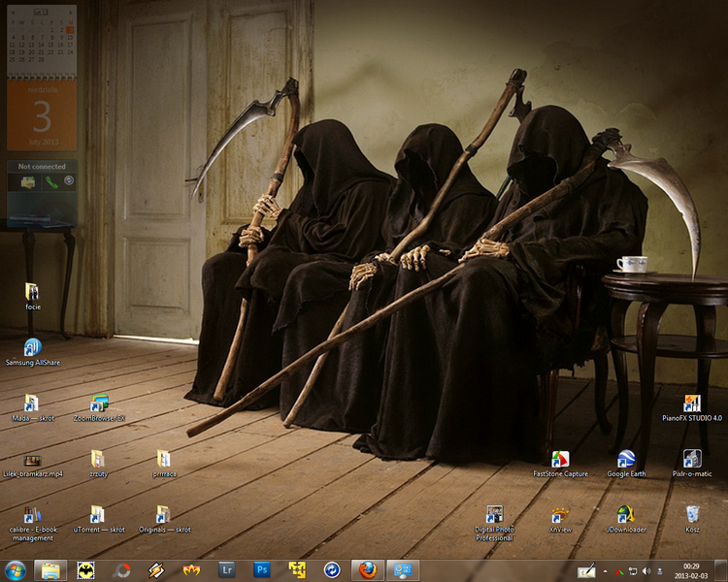Open the Kosz recycle bin
Viewport: 728px width, 582px height.
pos(692,519)
